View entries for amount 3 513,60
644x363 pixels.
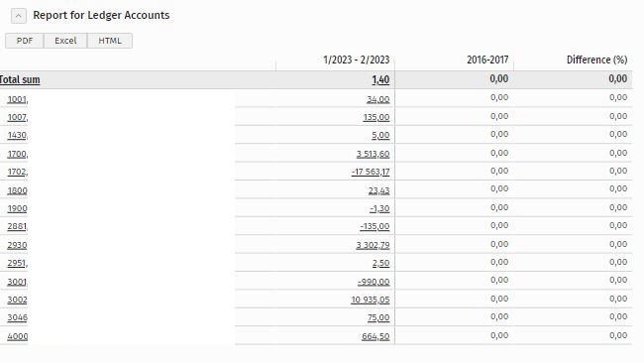[x=373, y=154]
